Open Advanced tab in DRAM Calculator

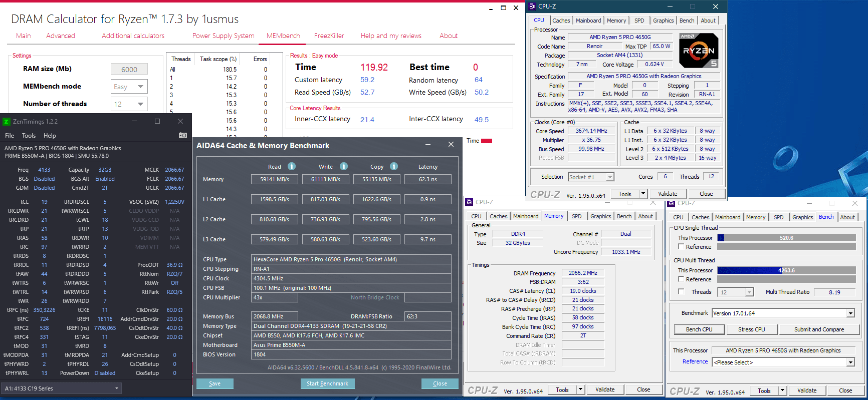(x=61, y=36)
